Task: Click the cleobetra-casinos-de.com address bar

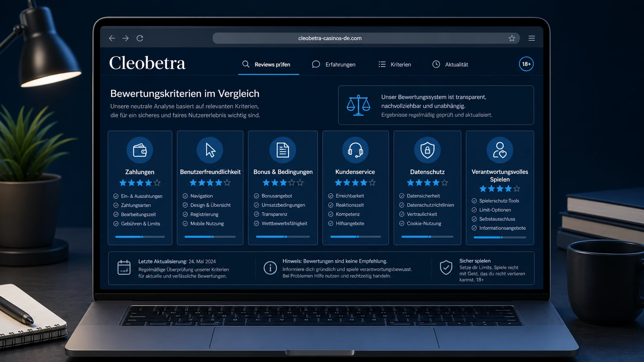Action: pos(366,38)
